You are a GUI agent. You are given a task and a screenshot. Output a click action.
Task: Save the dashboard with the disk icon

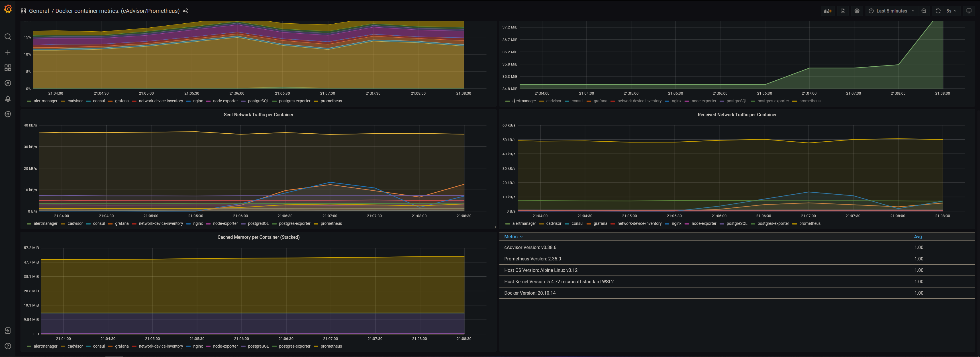(843, 11)
